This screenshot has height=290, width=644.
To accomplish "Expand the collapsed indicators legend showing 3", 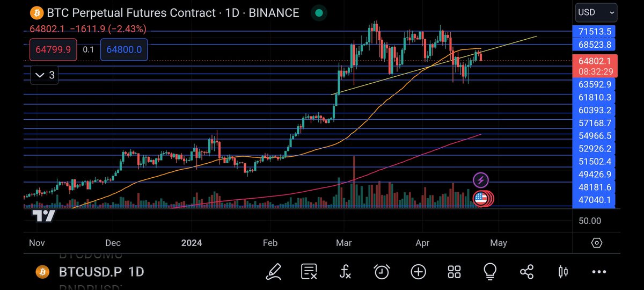I will click(44, 75).
